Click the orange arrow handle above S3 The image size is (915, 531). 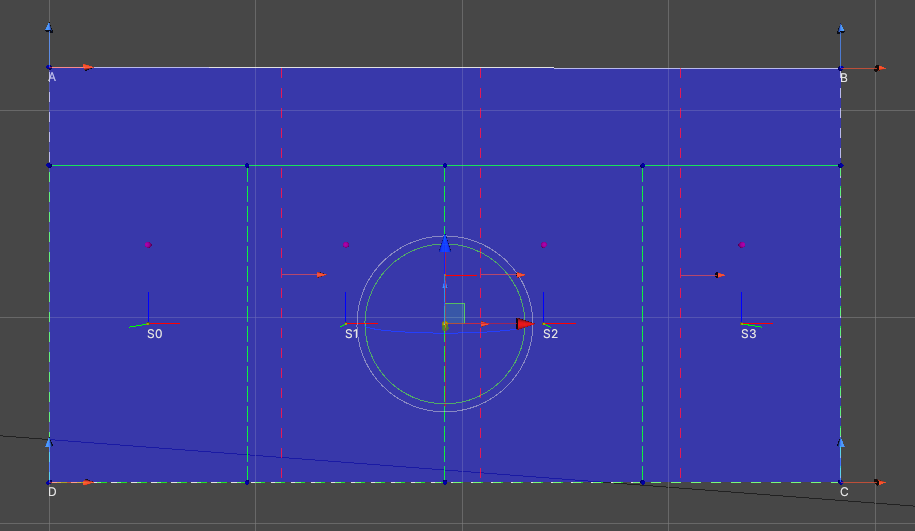pos(719,275)
